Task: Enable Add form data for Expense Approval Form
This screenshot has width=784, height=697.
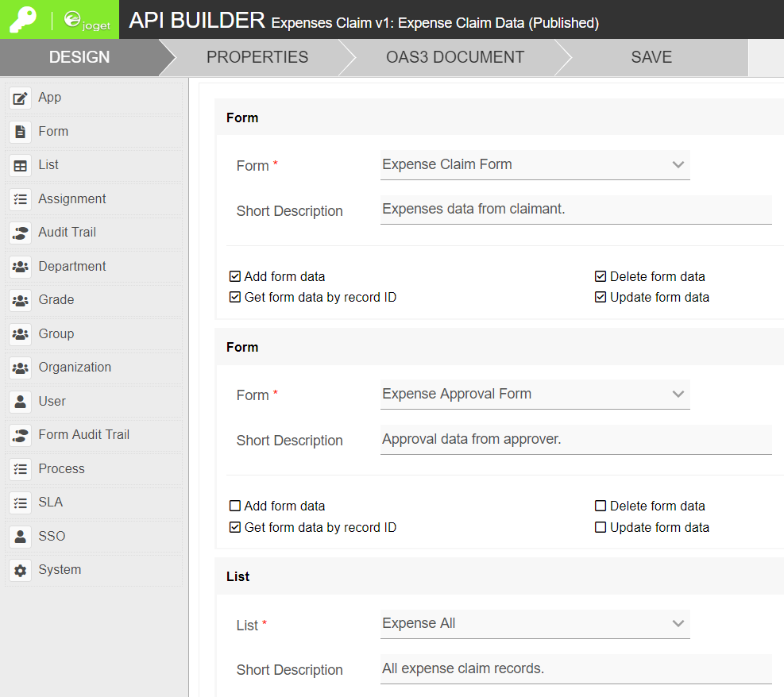Action: [x=234, y=506]
